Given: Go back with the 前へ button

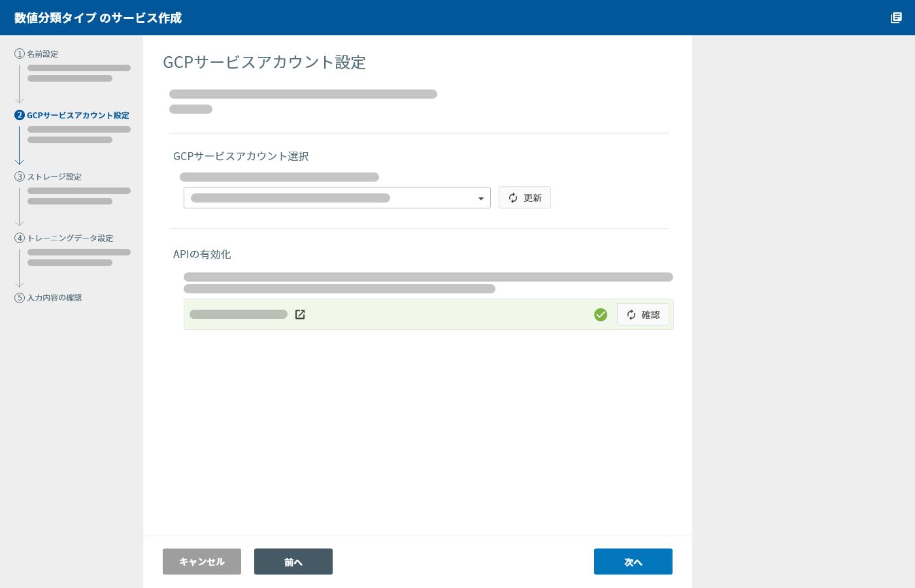Looking at the screenshot, I should point(293,562).
